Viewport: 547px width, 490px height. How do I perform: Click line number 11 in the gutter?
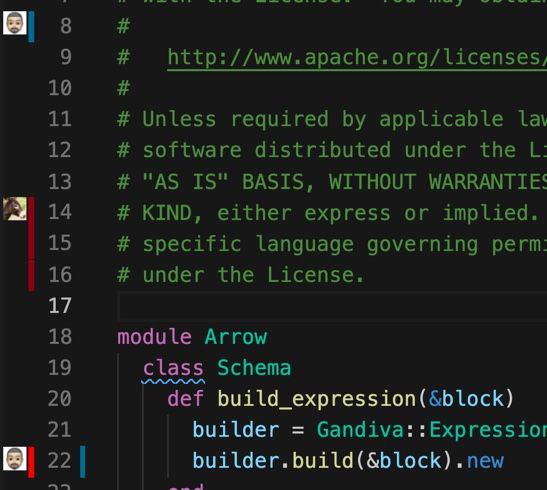60,119
